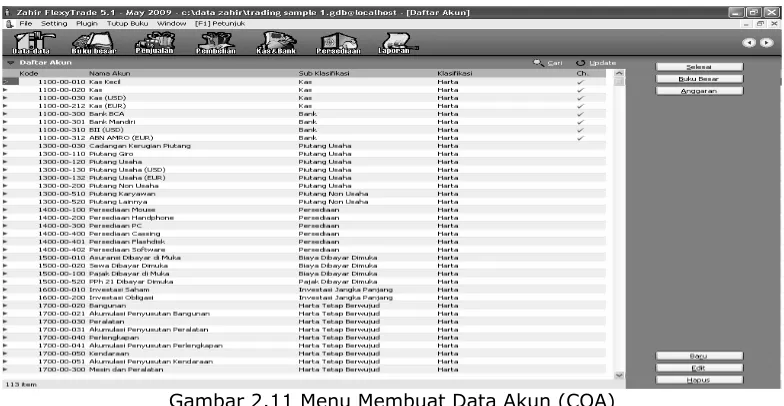
Task: Click the Zahir application title bar icon
Action: 8,12
